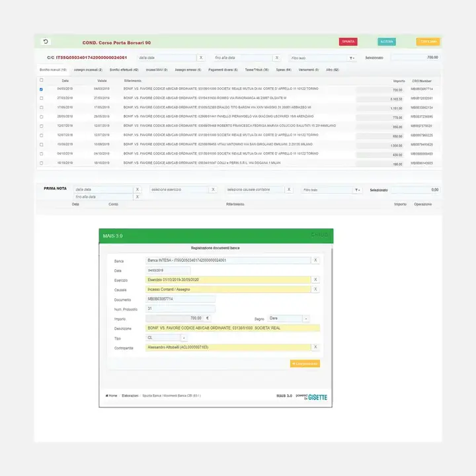Image resolution: width=476 pixels, height=476 pixels.
Task: Click into the Num. Protocollo field
Action: point(180,308)
